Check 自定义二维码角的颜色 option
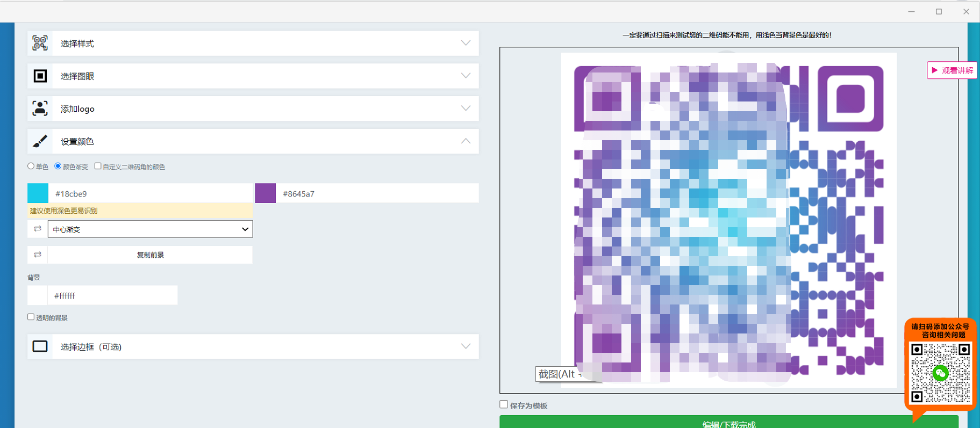Screen dimensions: 980x428 [98, 166]
